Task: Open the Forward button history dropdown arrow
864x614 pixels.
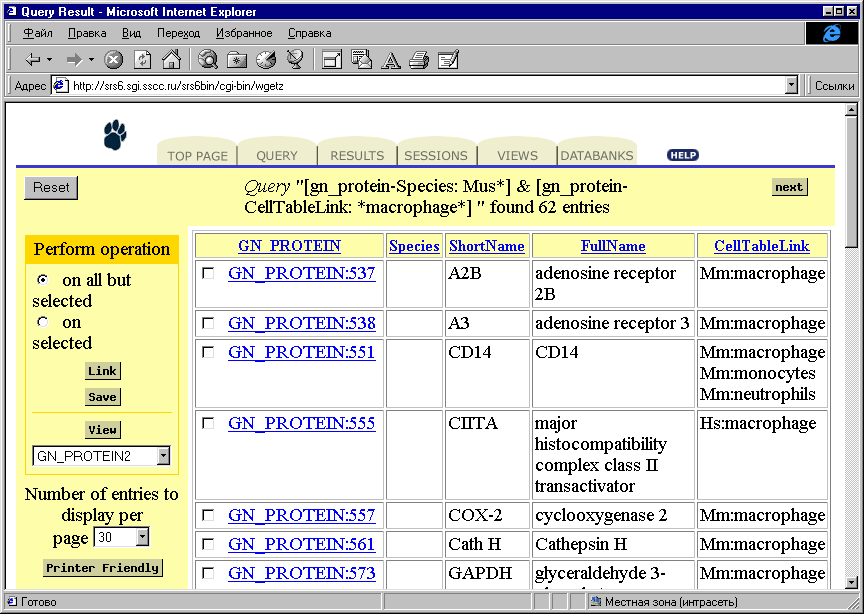Action: coord(91,60)
